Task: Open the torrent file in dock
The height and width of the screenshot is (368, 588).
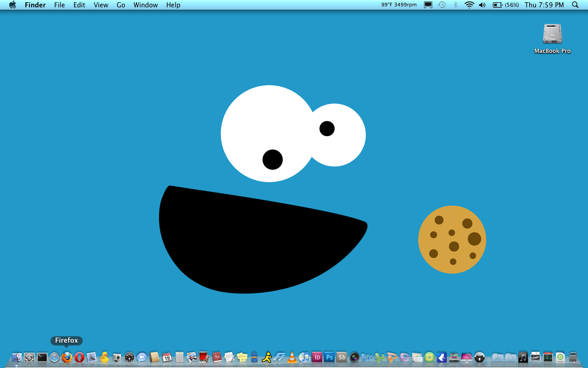Action: point(560,357)
